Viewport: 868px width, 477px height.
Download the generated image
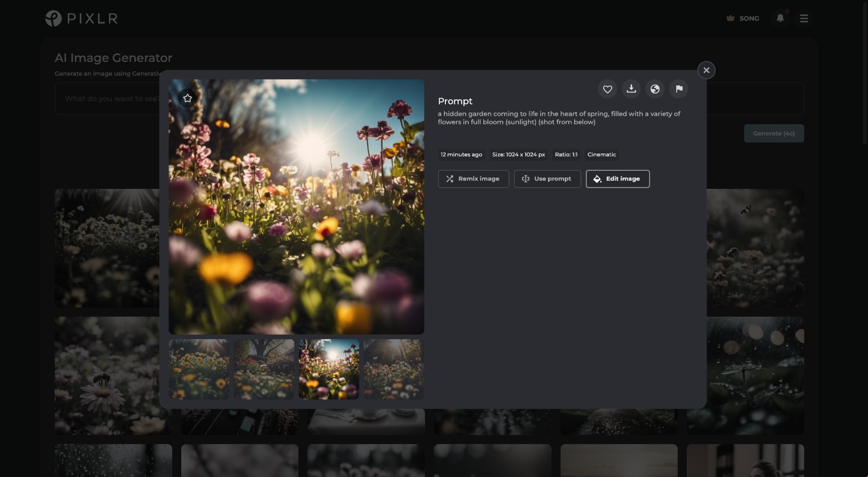click(631, 89)
